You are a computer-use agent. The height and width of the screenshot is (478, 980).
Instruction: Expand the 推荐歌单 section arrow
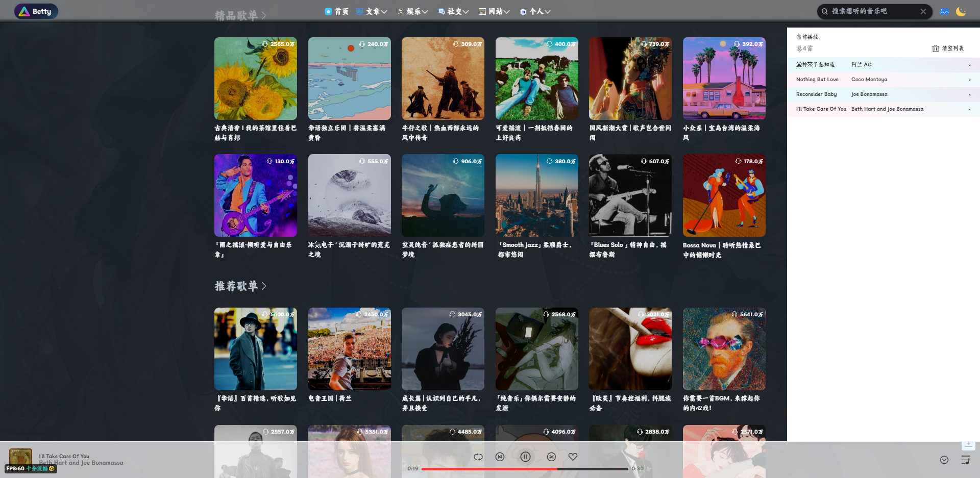point(264,286)
